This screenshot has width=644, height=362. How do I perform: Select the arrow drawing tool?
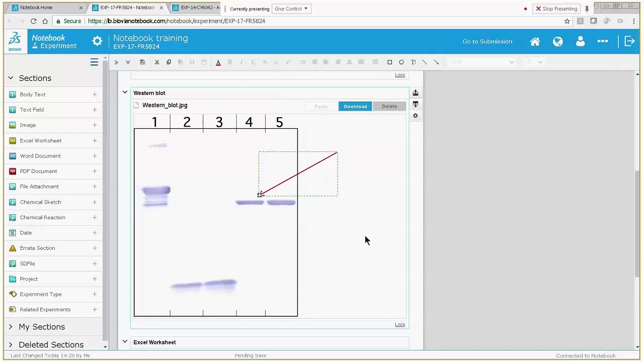436,62
